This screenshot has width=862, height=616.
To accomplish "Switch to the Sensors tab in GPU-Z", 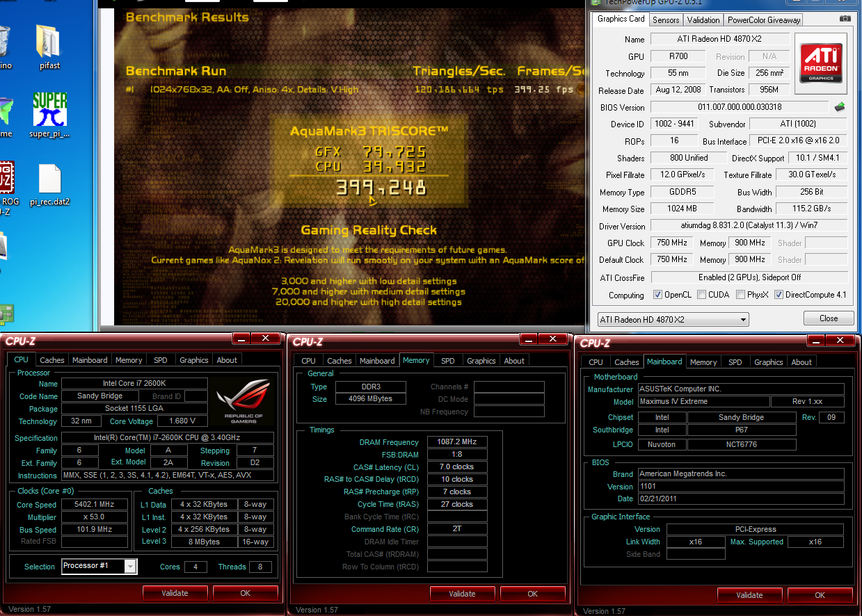I will pos(667,19).
